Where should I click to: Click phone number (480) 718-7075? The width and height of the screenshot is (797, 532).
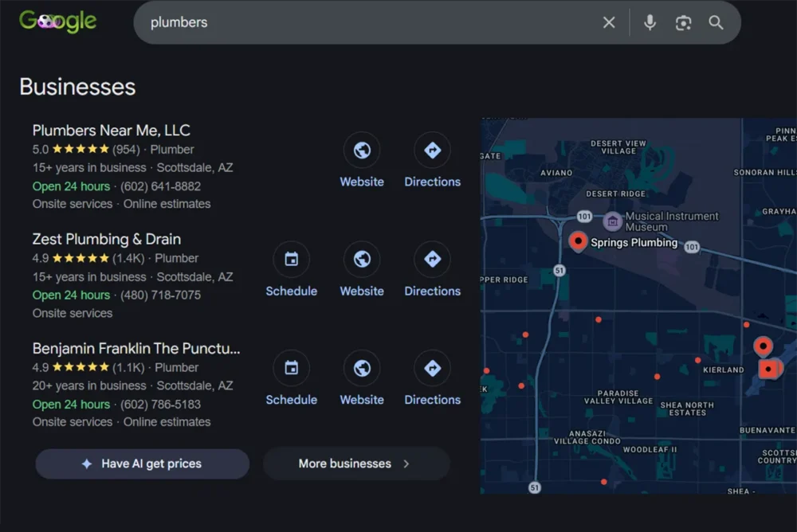pyautogui.click(x=161, y=295)
